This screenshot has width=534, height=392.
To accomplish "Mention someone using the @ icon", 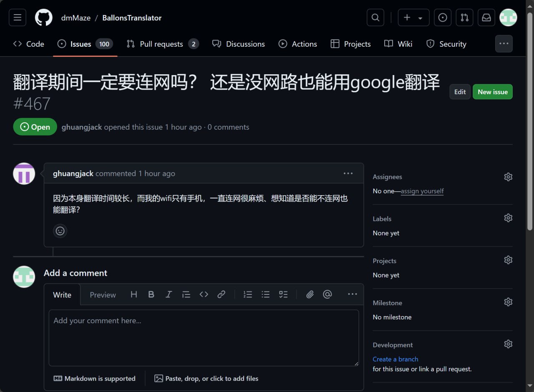I will 327,294.
